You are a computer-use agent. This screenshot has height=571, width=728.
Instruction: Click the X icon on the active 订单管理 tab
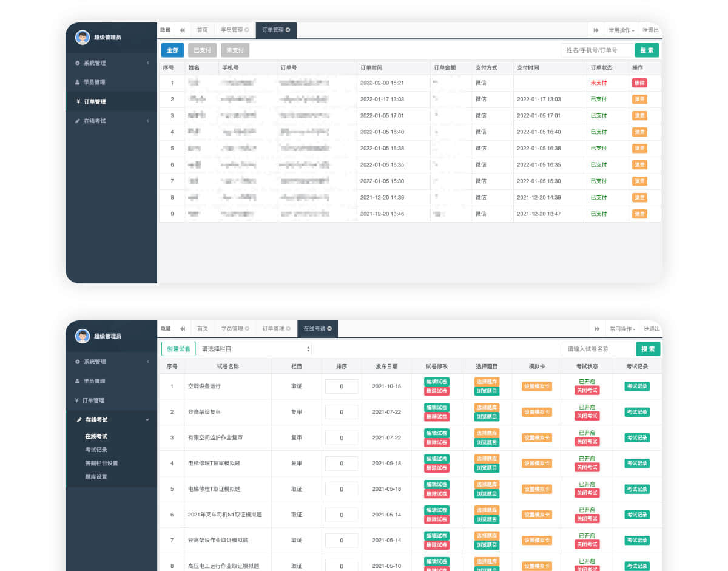tap(288, 30)
